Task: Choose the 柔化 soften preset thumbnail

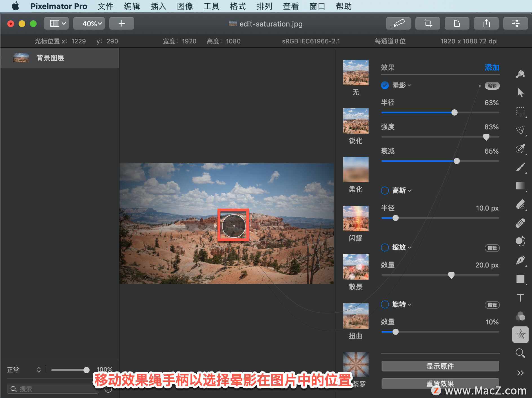Action: pyautogui.click(x=356, y=169)
